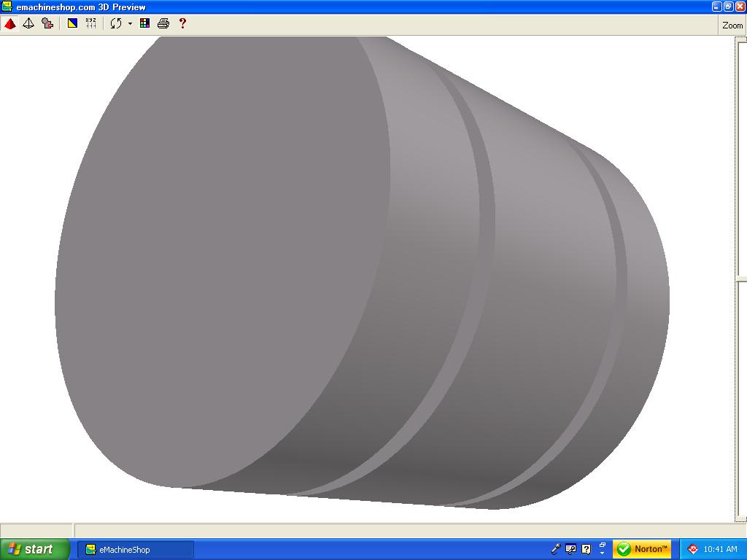The height and width of the screenshot is (560, 747).
Task: Switch to eMachineShop taskbar window
Action: pos(136,549)
